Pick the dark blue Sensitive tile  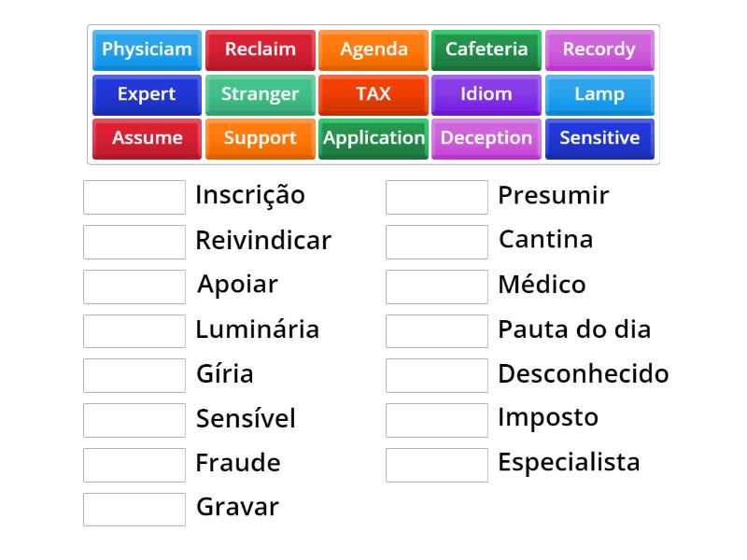coord(599,138)
